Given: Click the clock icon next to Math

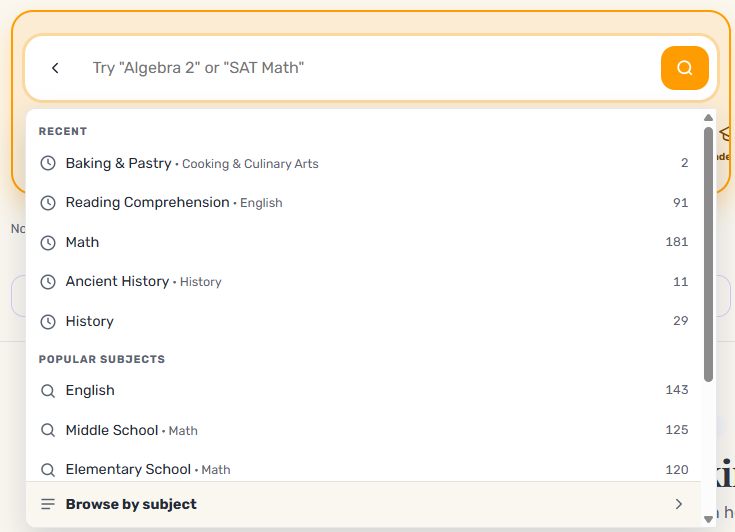Looking at the screenshot, I should coord(48,242).
